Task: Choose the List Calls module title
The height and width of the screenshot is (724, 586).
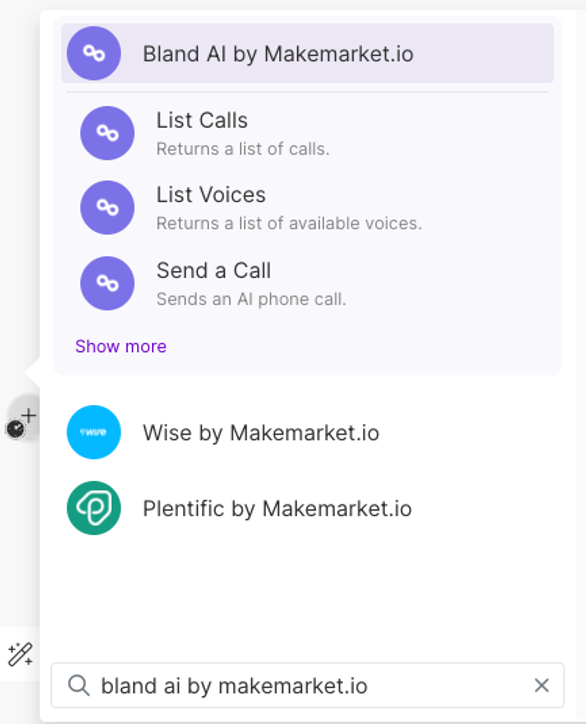Action: pos(202,121)
